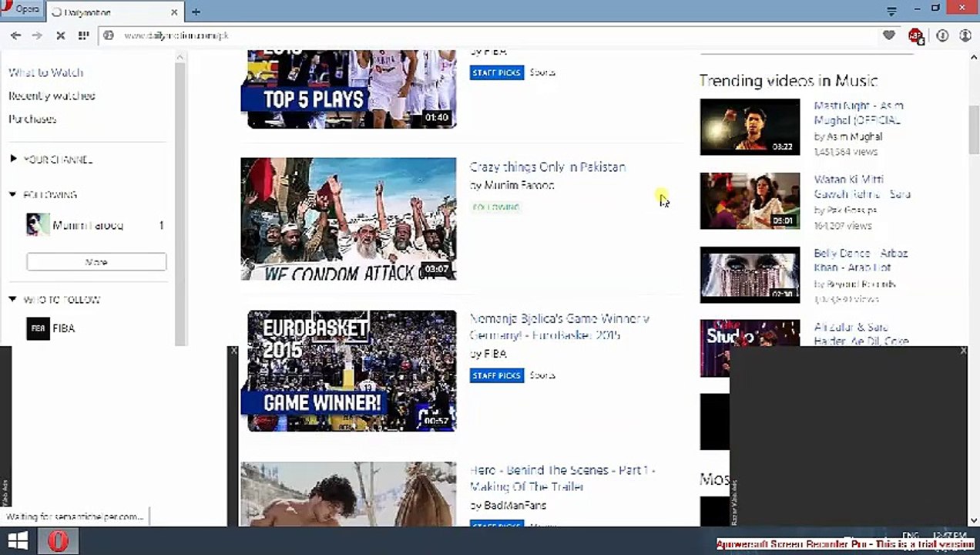Open Masti Night trending video thumbnail
Image resolution: width=980 pixels, height=555 pixels.
click(x=750, y=127)
